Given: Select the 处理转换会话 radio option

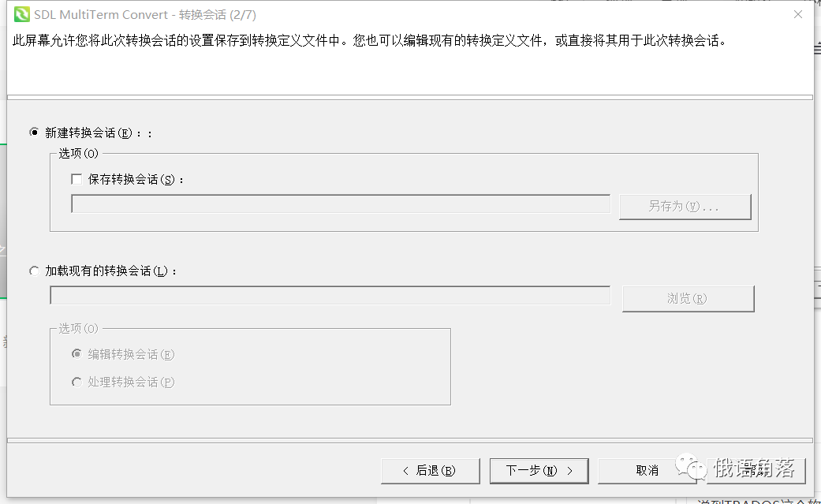Looking at the screenshot, I should pyautogui.click(x=77, y=383).
